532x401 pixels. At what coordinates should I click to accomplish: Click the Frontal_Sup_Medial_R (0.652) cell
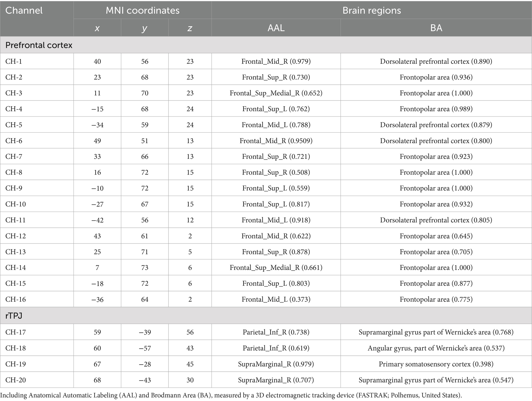[x=276, y=93]
